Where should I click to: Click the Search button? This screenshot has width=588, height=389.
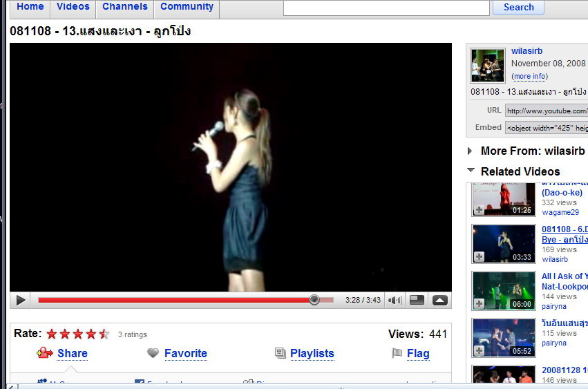pyautogui.click(x=519, y=7)
